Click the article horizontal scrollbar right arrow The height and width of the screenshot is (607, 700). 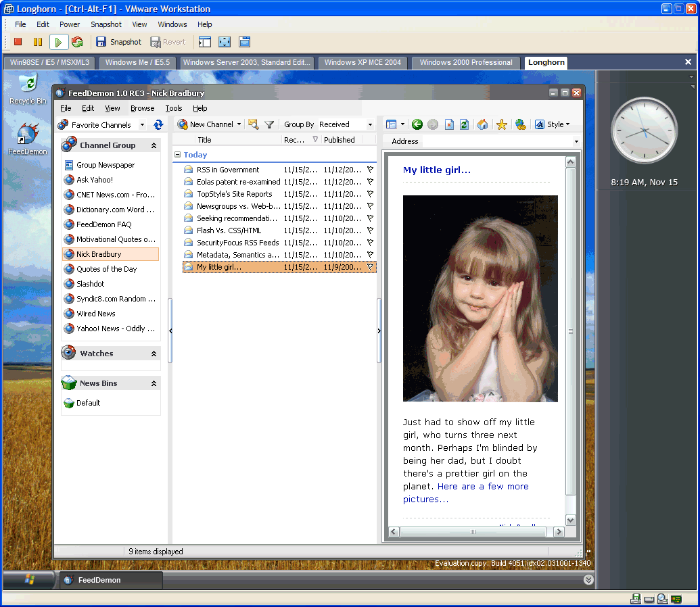[x=559, y=531]
